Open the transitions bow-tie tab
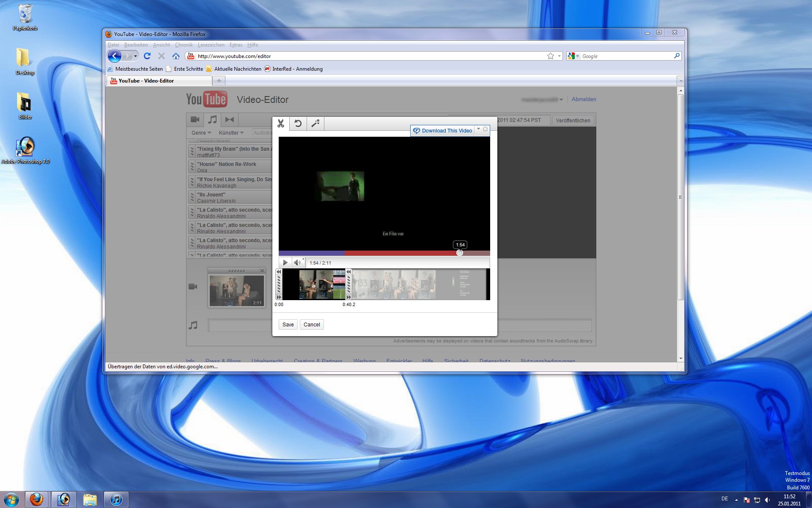 tap(230, 120)
